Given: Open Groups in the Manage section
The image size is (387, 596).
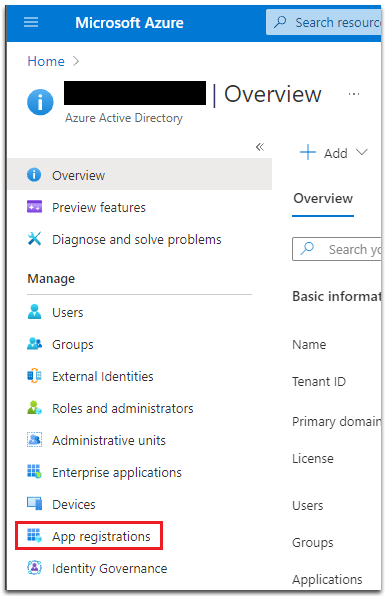Looking at the screenshot, I should click(73, 345).
